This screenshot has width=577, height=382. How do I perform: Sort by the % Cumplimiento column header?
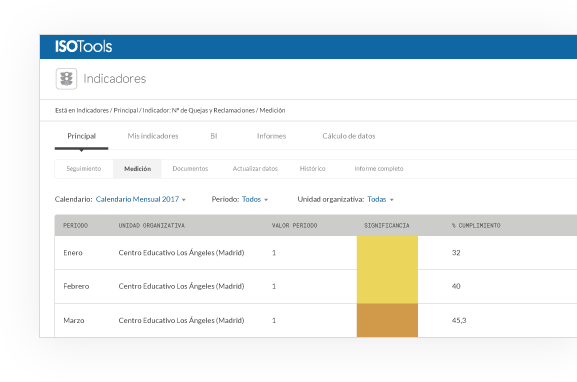[476, 226]
